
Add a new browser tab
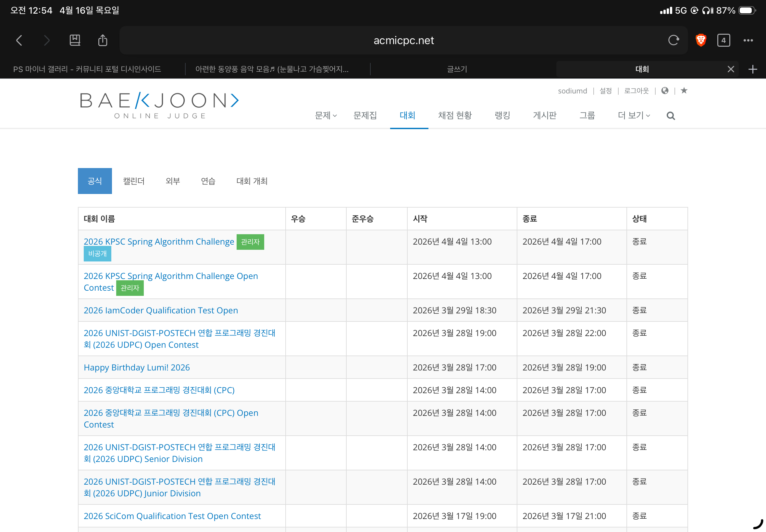753,69
